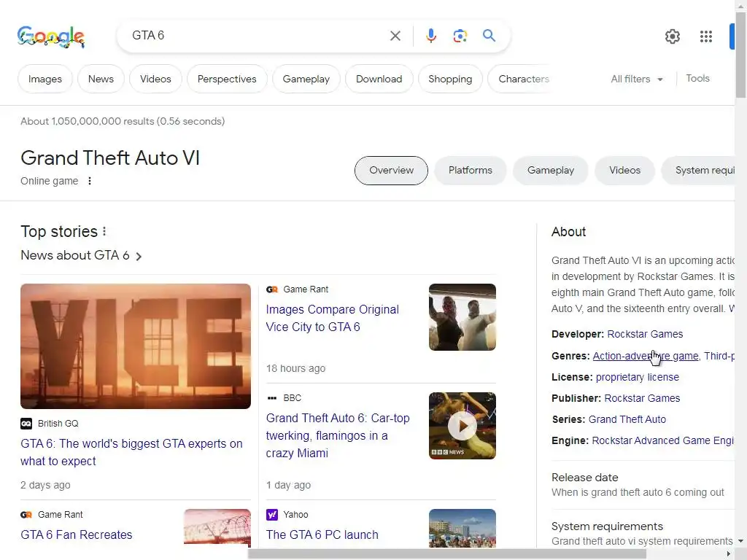Click the magnifying glass search icon
The width and height of the screenshot is (747, 560).
coord(489,35)
